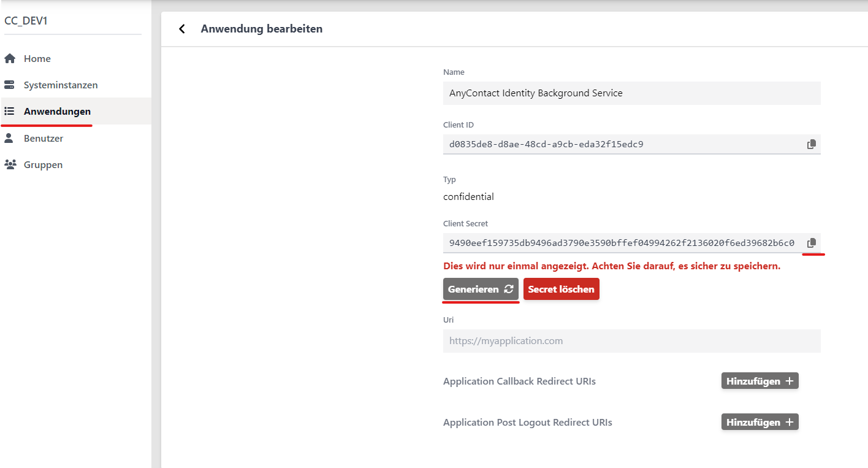Click the back arrow beside Anwendung bearbeiten
The image size is (868, 468).
[x=181, y=29]
